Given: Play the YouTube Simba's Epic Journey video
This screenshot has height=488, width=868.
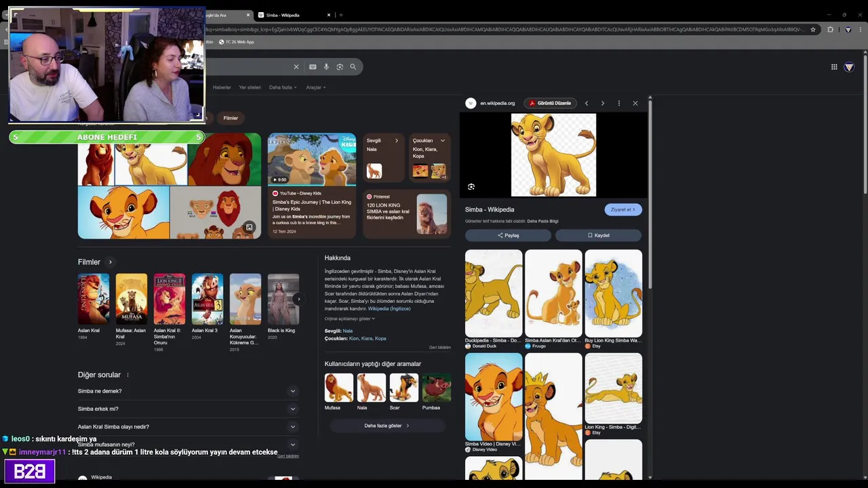Looking at the screenshot, I should tap(312, 159).
